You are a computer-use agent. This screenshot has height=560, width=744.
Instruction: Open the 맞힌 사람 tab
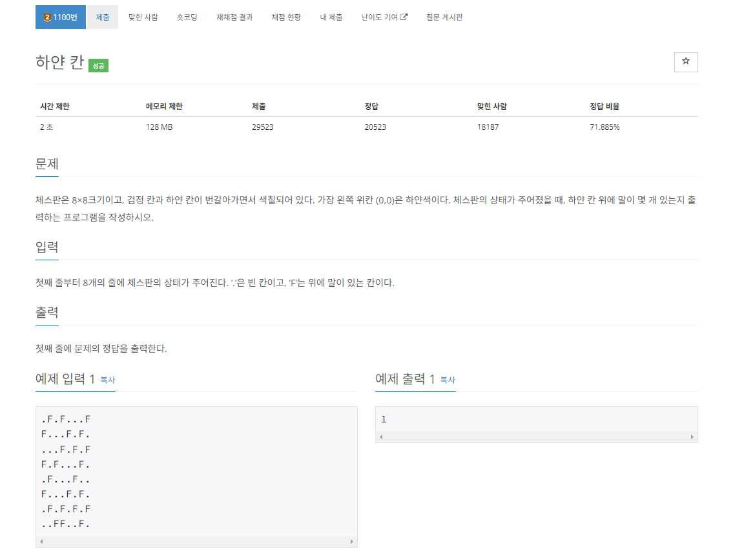143,17
